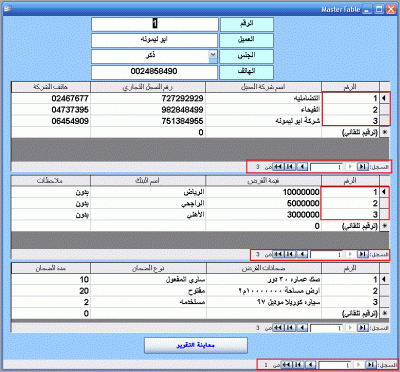The image size is (400, 372).
Task: Click the الرقم number field at top
Action: 155,24
